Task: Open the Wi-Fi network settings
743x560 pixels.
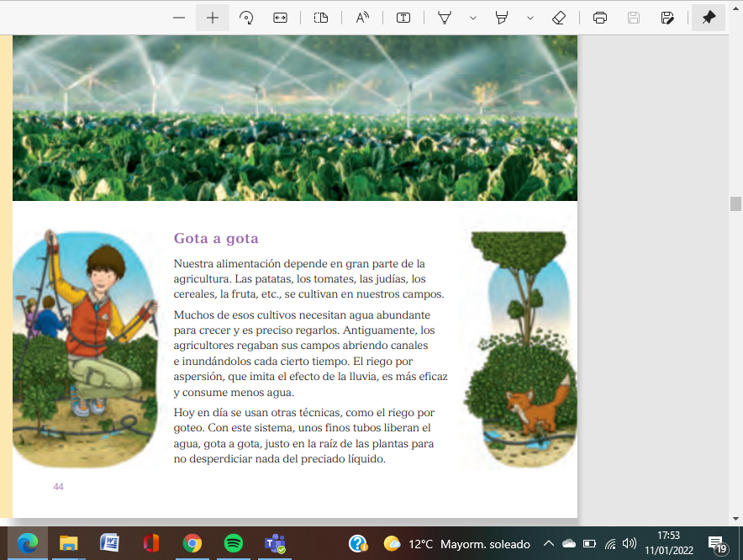Action: pos(610,543)
